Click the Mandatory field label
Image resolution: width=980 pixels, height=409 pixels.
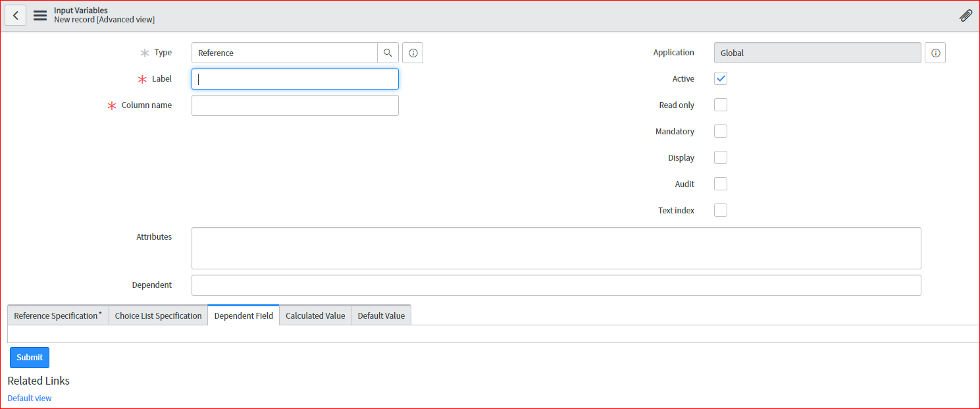pos(675,131)
